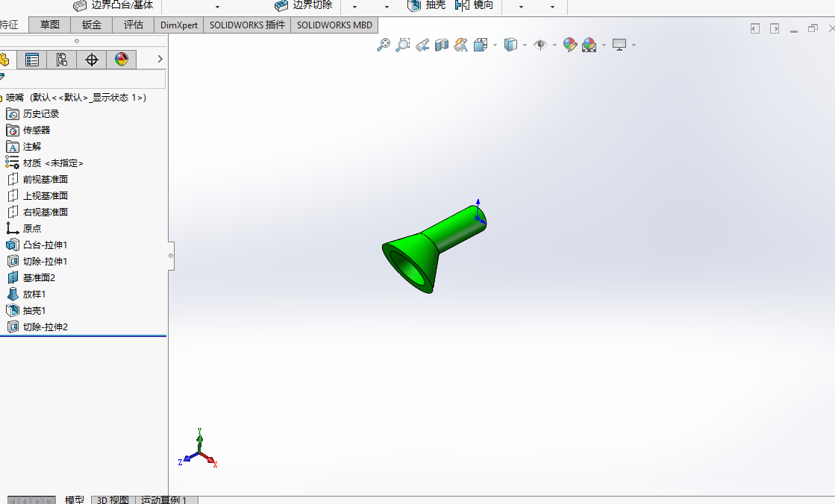Click 边界切除 button

pyautogui.click(x=303, y=5)
